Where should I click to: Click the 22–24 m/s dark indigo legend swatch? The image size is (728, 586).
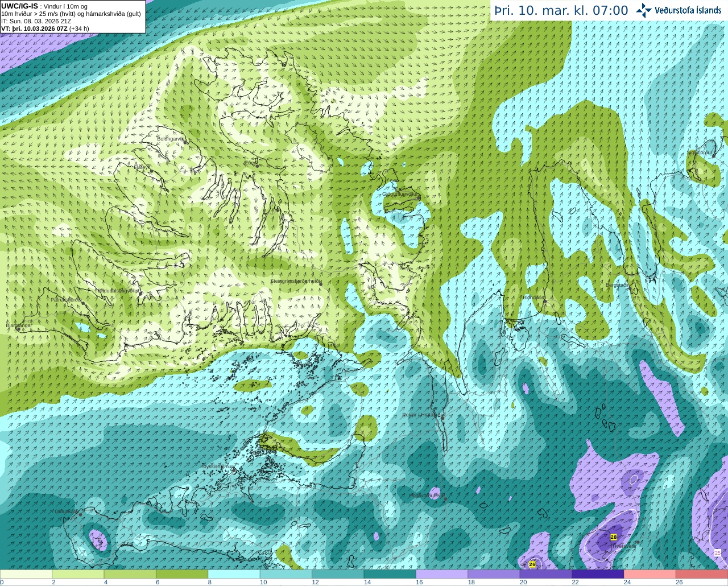click(x=598, y=574)
